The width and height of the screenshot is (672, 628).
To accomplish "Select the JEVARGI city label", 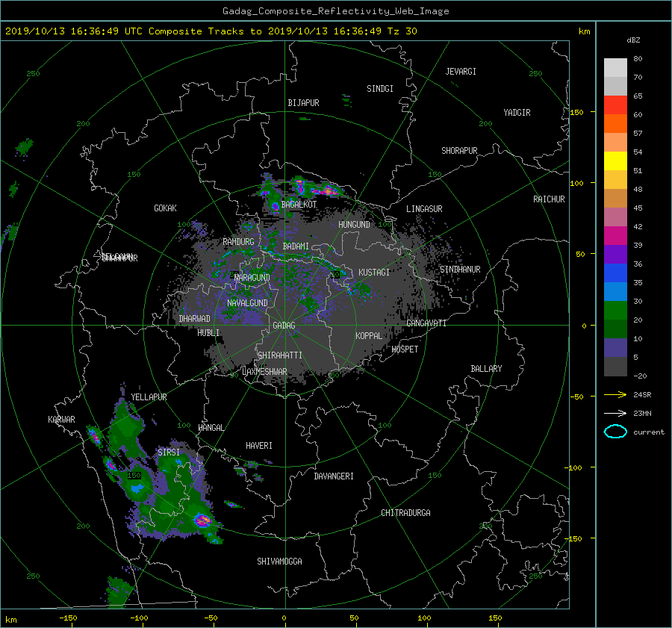I will click(461, 72).
